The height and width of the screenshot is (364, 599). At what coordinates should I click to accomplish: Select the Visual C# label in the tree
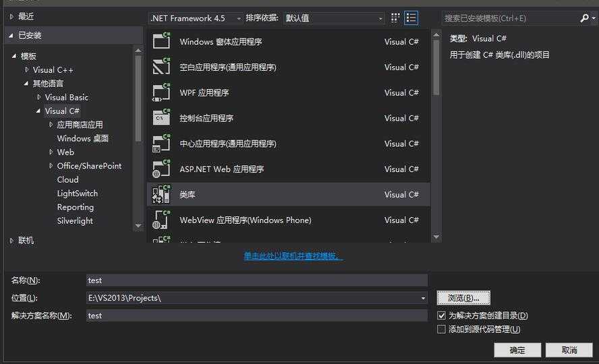[62, 111]
